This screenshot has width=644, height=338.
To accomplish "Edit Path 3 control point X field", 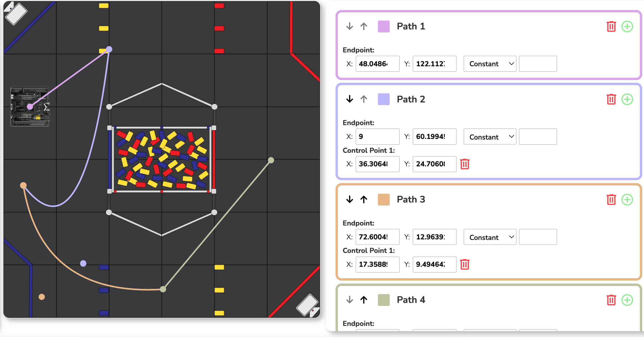I will [x=377, y=264].
